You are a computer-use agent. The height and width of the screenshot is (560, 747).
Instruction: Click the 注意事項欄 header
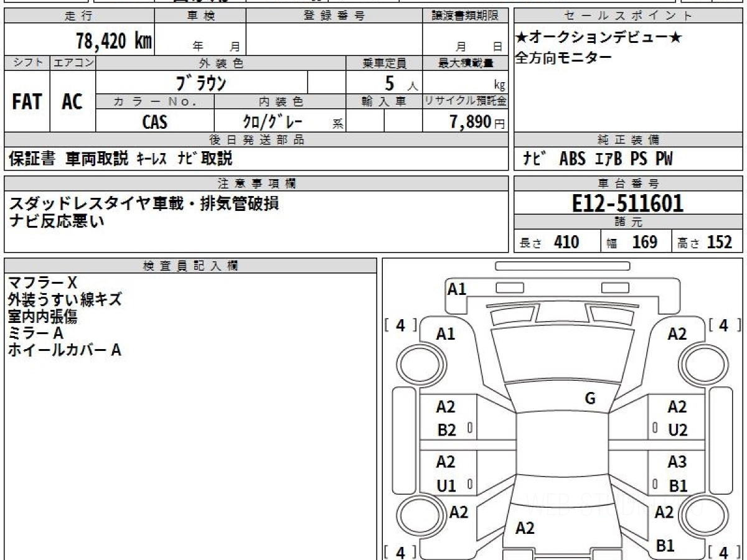pos(256,184)
